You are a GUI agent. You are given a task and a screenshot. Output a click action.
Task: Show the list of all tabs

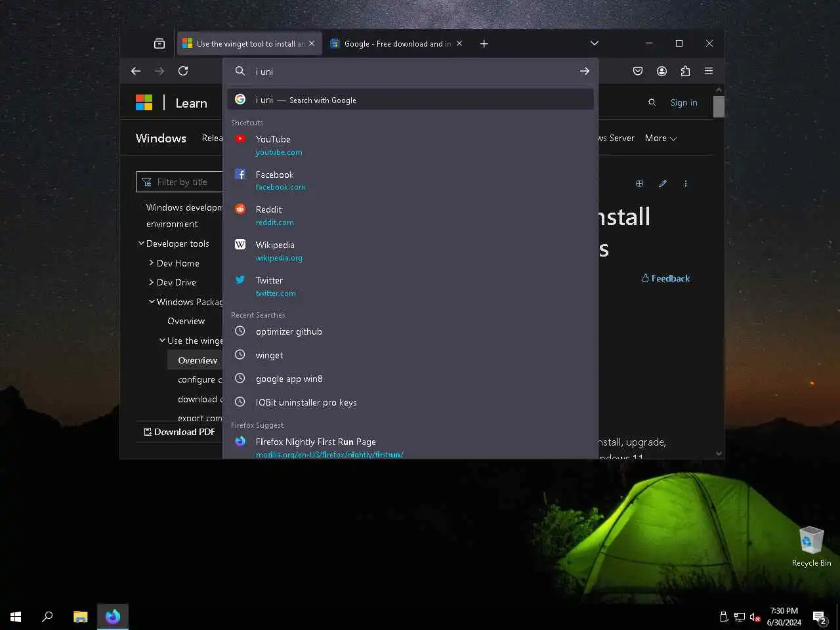594,43
